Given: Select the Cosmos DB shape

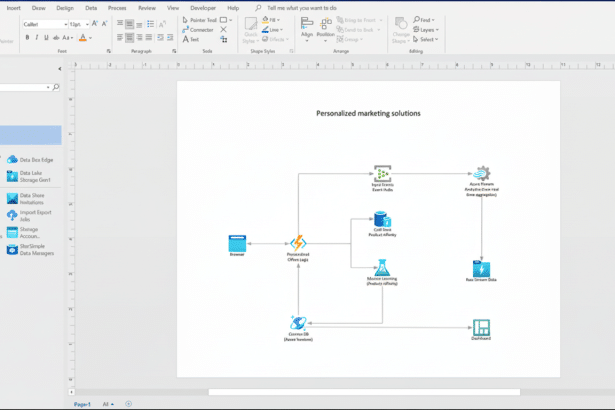Looking at the screenshot, I should click(298, 323).
